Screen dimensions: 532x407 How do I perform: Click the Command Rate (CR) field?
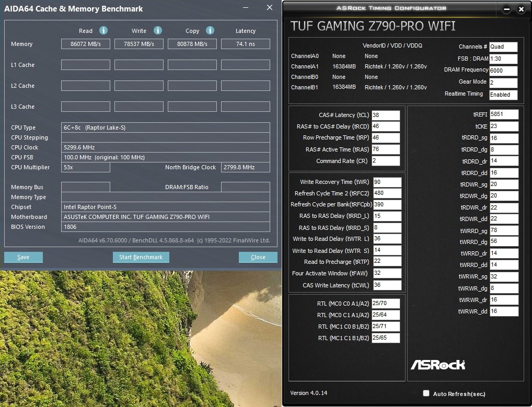pyautogui.click(x=386, y=161)
